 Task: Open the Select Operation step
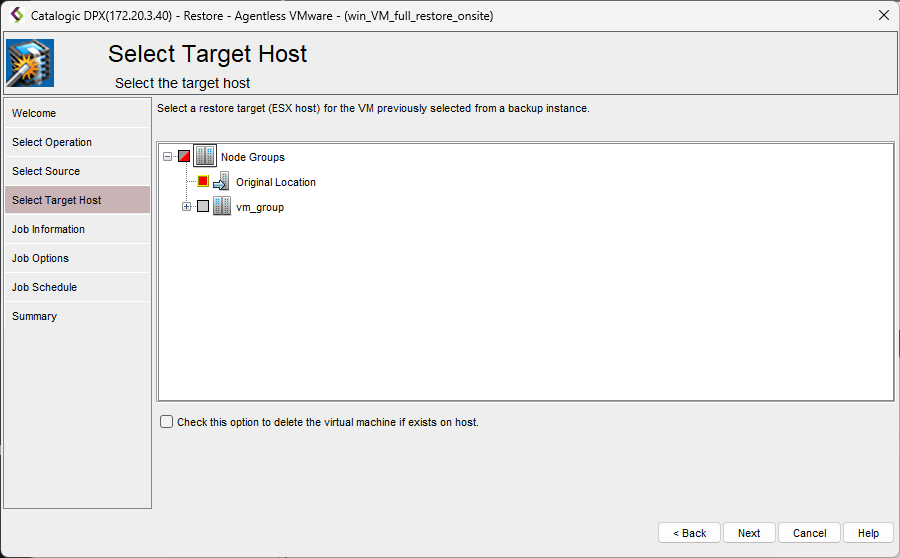coord(52,142)
